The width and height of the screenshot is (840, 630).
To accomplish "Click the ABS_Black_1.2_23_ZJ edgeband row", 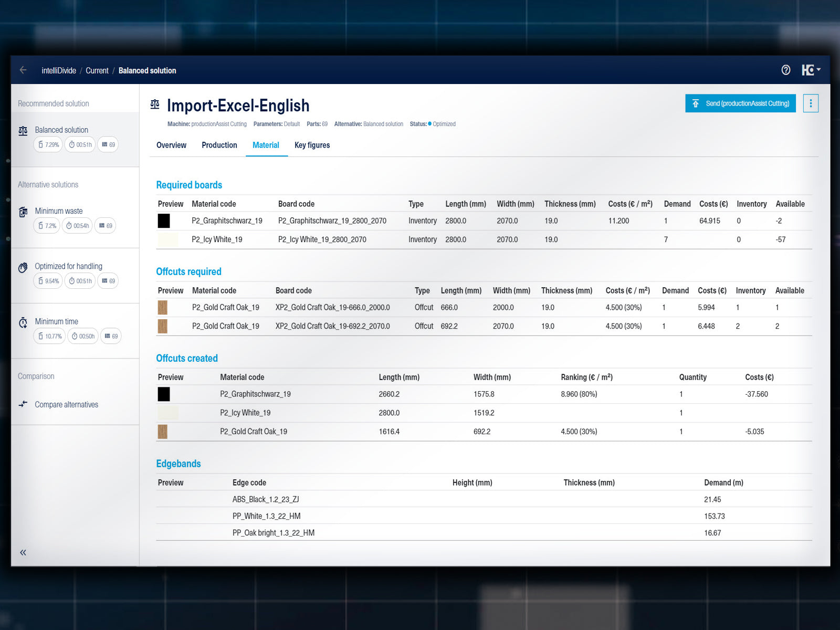I will coord(266,499).
